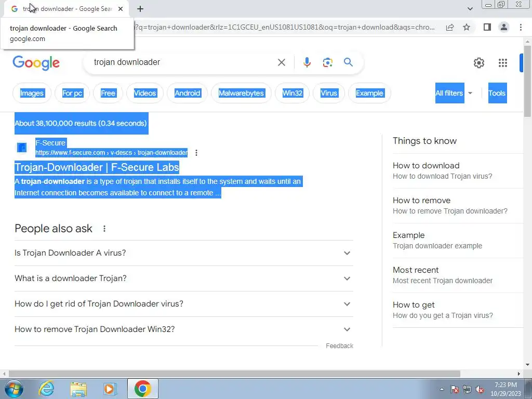Open the Action Center flag tray icon
The height and width of the screenshot is (399, 532).
point(454,389)
